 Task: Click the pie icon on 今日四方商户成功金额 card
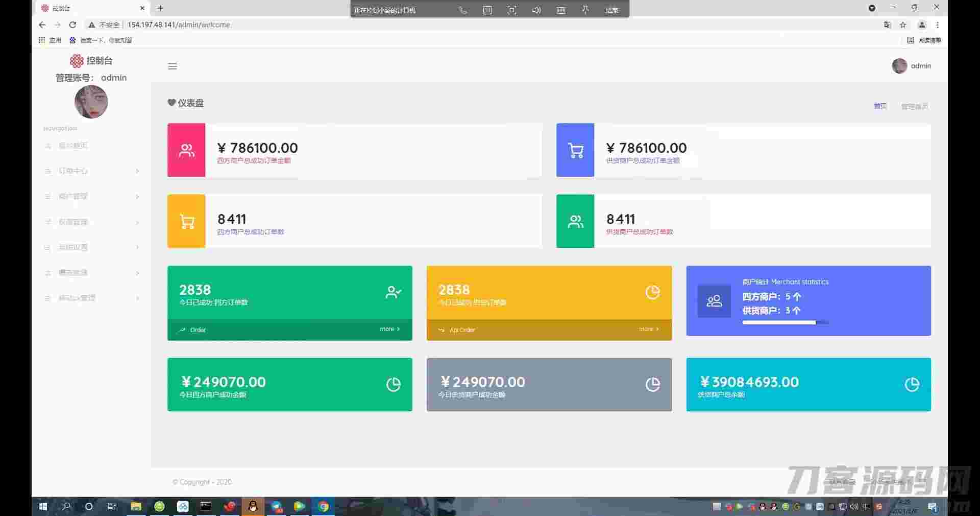(x=394, y=384)
